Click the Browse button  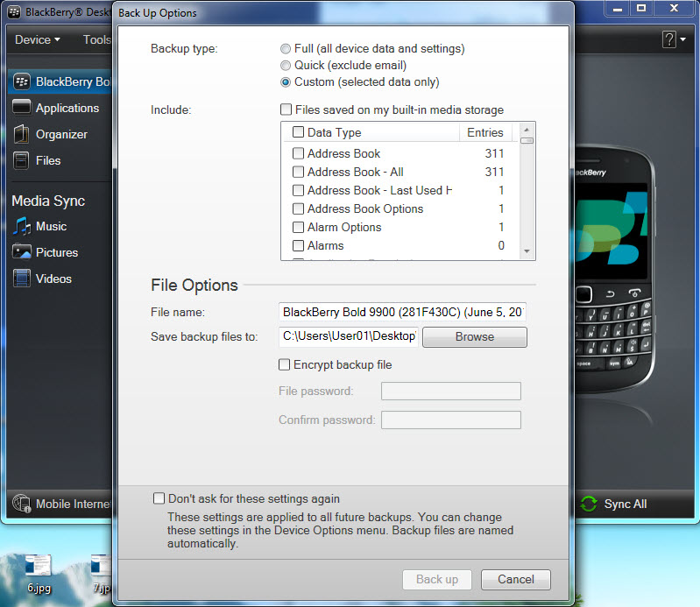[475, 336]
